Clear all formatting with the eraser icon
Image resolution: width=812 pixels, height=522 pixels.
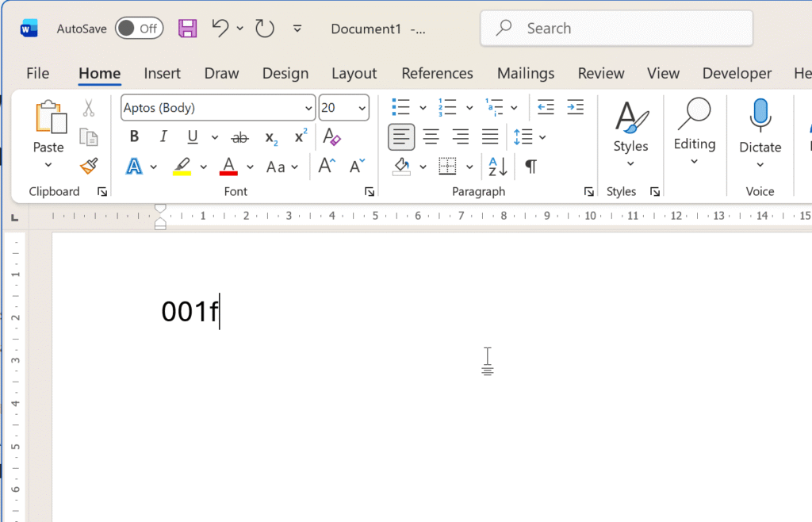point(331,136)
